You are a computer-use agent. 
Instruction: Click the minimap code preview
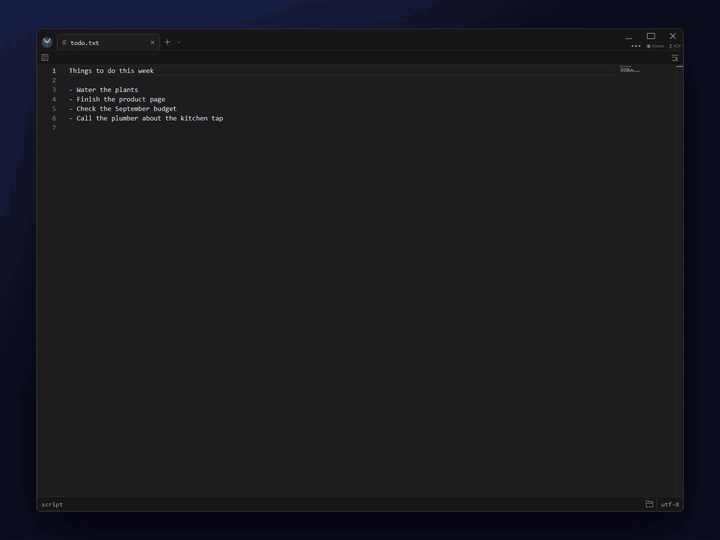(x=630, y=69)
